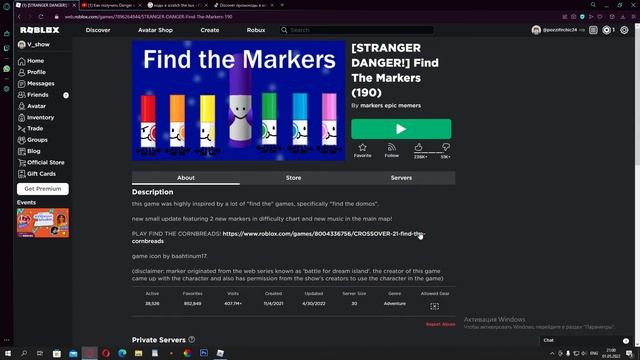Viewport: 640px width, 360px height.
Task: Open Roblox app from the taskbar
Action: tap(220, 353)
